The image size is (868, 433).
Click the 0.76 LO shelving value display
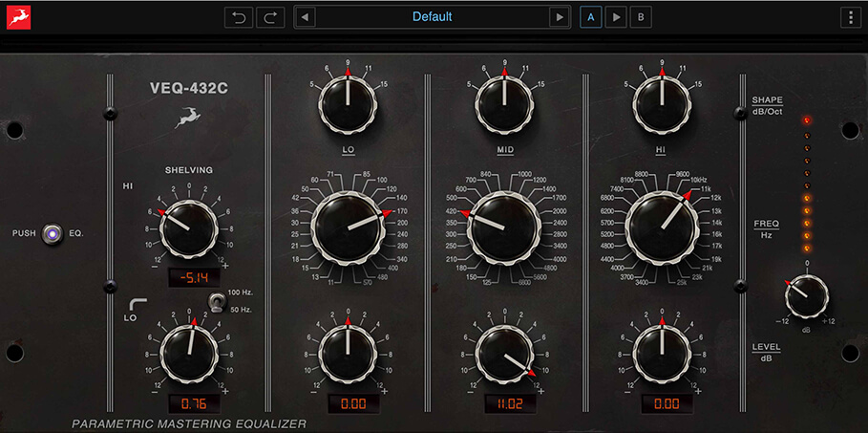pos(194,403)
